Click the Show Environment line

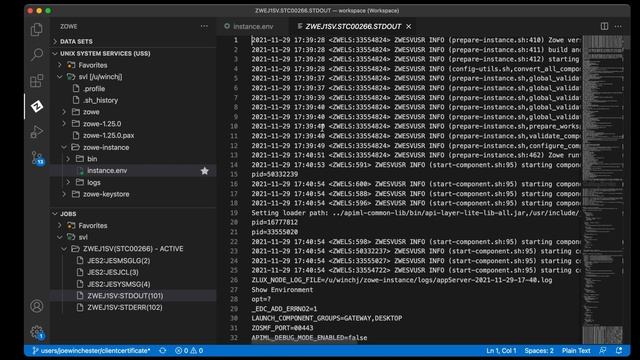click(x=282, y=290)
